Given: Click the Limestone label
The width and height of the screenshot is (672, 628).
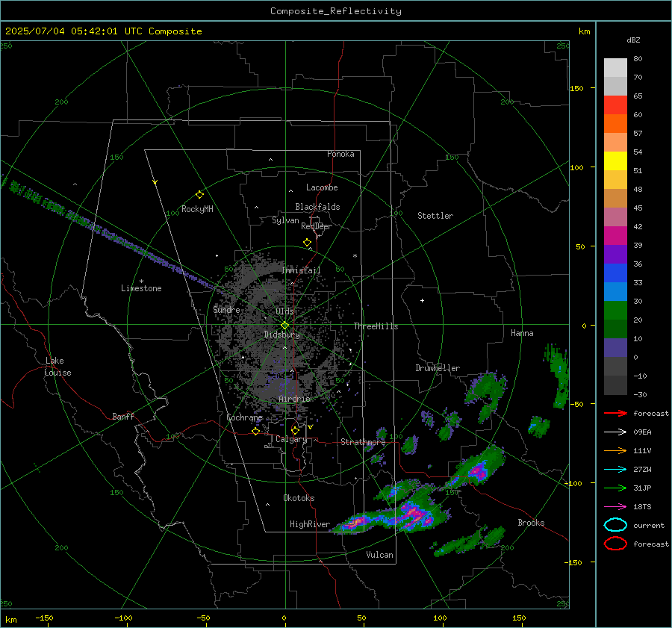Looking at the screenshot, I should click(141, 288).
